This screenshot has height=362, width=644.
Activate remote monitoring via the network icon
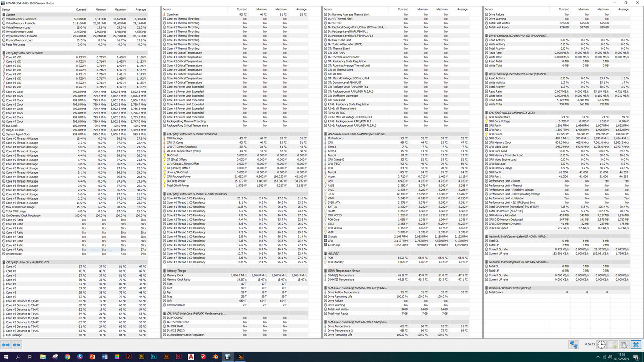573,345
